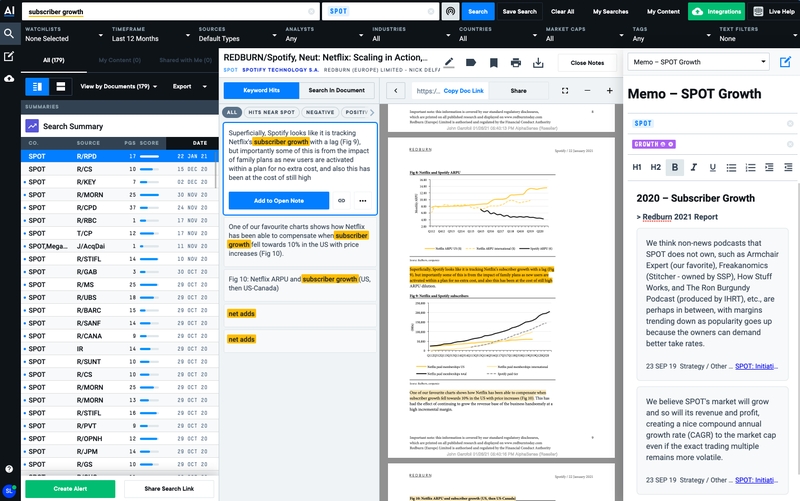Click Copy Doc Link
Viewport: 800px width, 501px height.
[463, 91]
